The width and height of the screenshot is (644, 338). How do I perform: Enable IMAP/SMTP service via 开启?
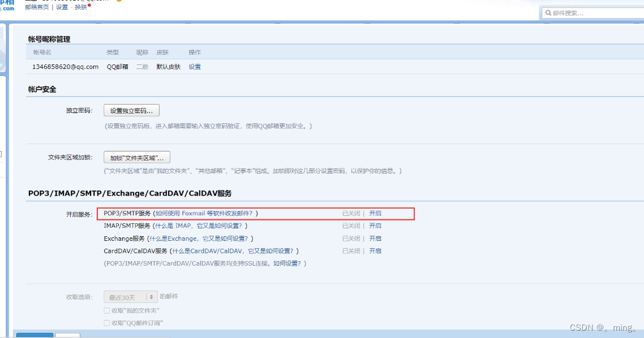(375, 226)
